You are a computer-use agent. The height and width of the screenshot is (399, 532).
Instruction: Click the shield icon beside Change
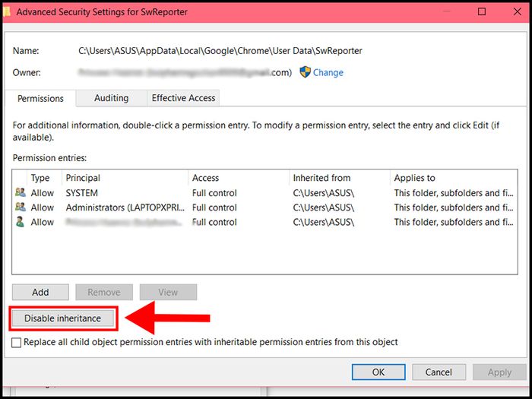[x=305, y=72]
